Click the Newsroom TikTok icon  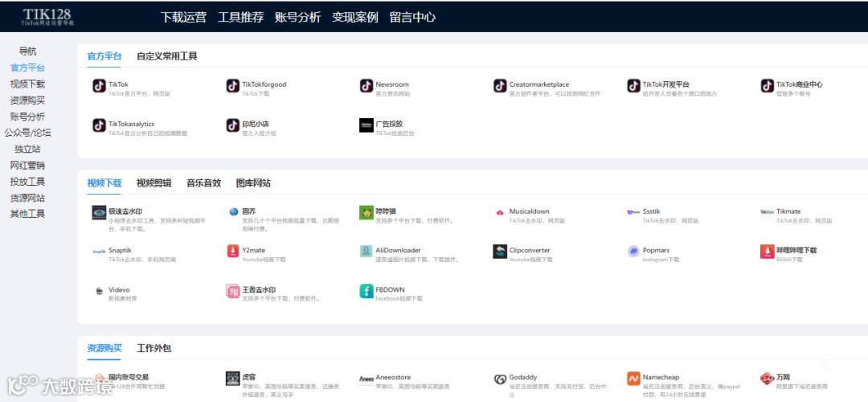(366, 86)
